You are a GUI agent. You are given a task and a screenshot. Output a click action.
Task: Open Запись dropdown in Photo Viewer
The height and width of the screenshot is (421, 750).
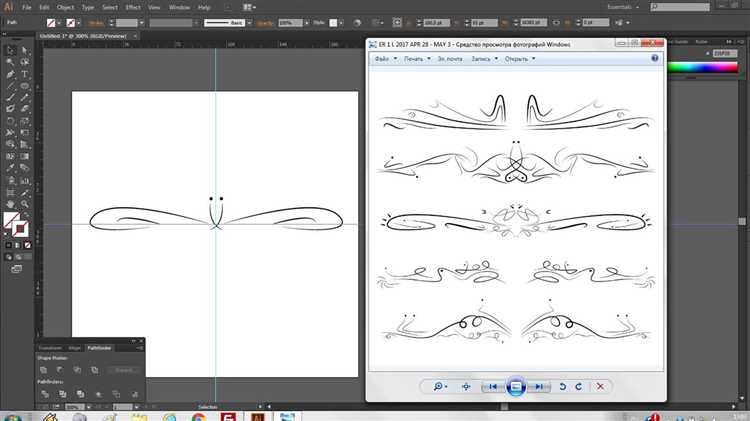pyautogui.click(x=485, y=59)
